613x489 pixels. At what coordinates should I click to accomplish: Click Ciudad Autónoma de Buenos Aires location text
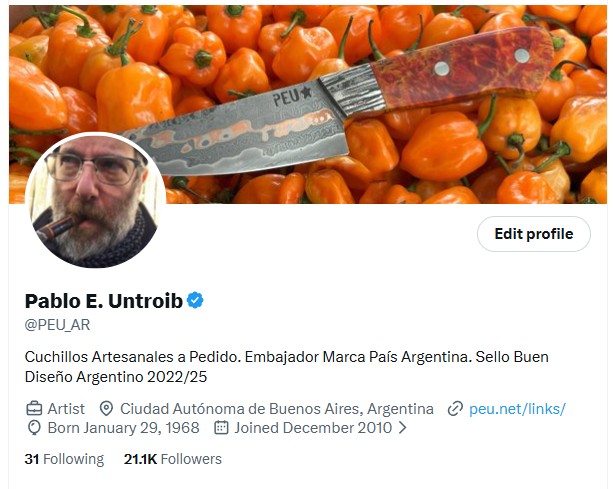[x=277, y=409]
